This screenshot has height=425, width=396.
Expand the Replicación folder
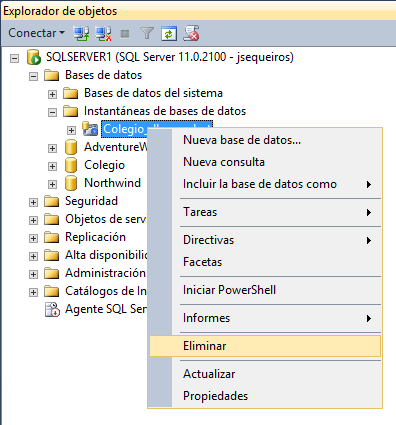pos(33,238)
